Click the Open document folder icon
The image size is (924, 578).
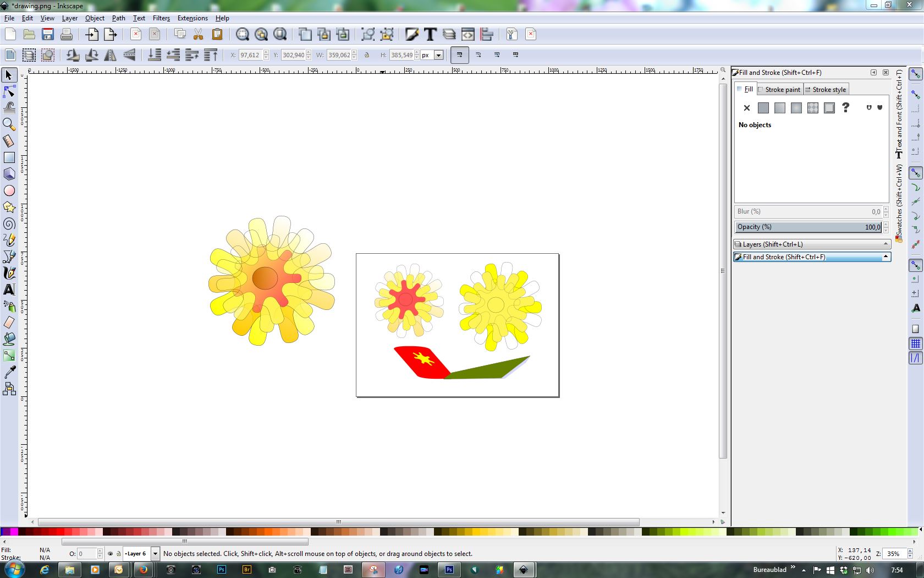[29, 34]
